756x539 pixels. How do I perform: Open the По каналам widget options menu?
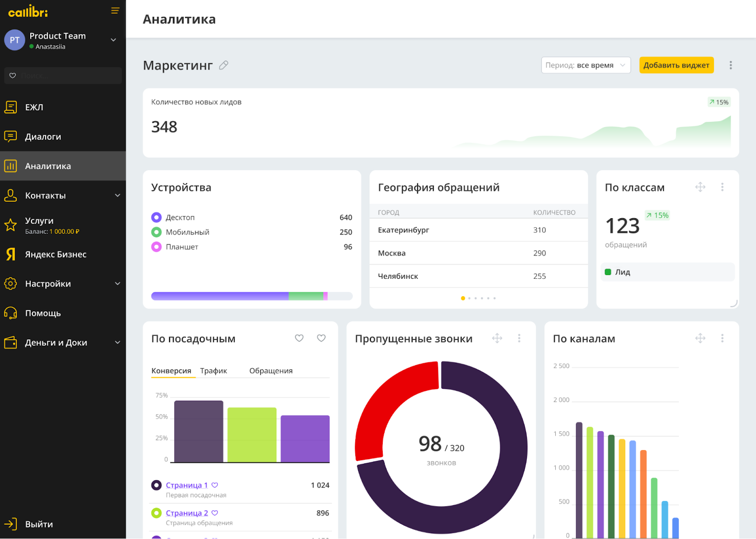pos(722,338)
